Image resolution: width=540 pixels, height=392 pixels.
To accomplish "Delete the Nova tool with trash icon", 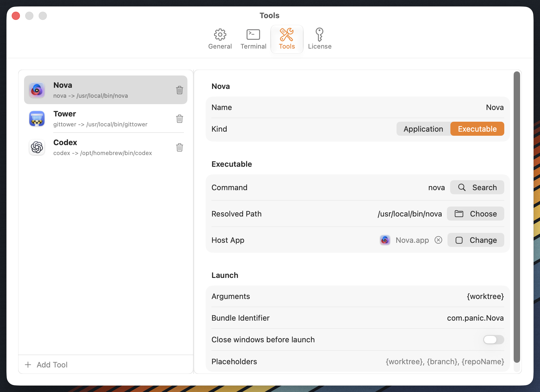I will click(180, 90).
